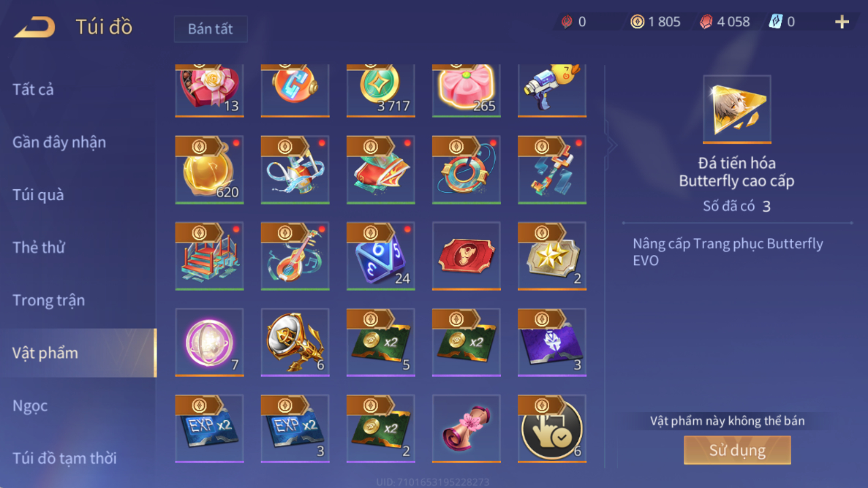This screenshot has width=868, height=488.
Task: Go back with the golden return arrow
Action: coord(34,26)
